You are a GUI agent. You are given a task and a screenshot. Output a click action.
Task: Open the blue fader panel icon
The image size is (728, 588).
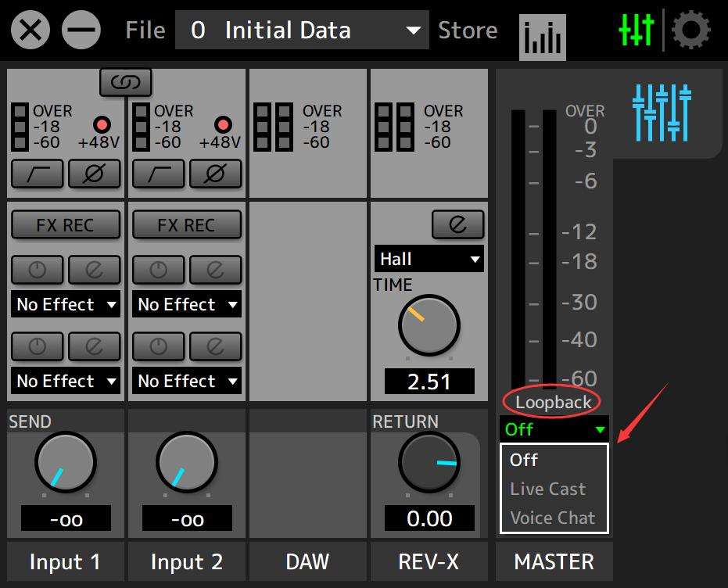(x=662, y=113)
